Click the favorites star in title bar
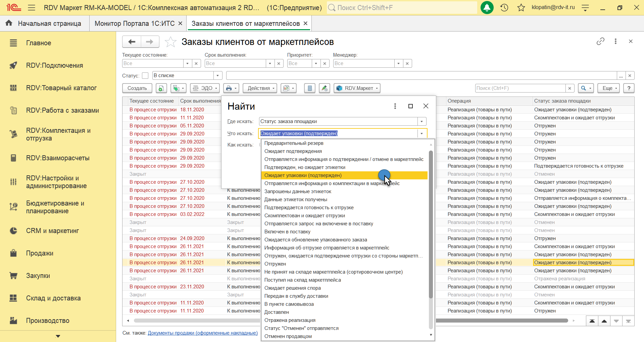Viewport: 644px width, 342px height. 521,8
